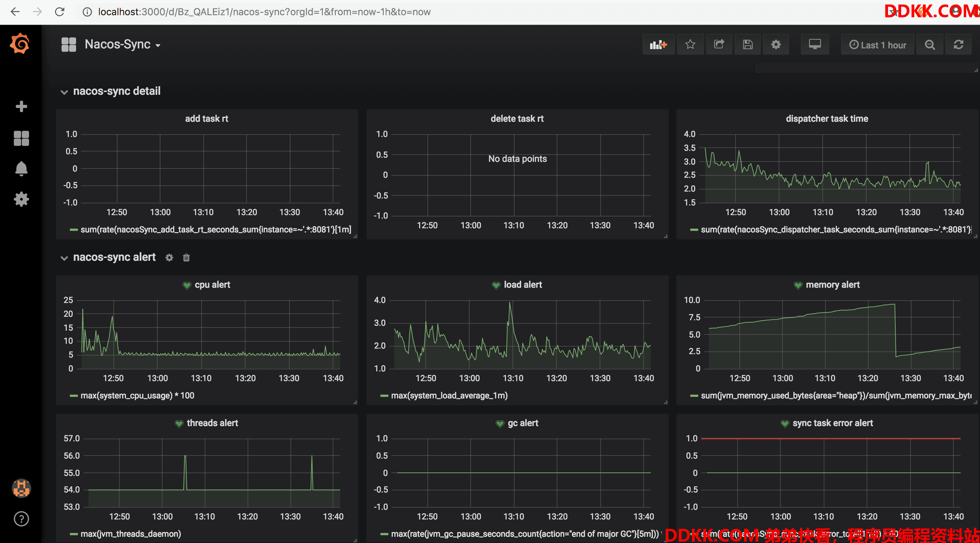This screenshot has height=543, width=980.
Task: Open the delete task rt panel title menu
Action: tap(517, 119)
